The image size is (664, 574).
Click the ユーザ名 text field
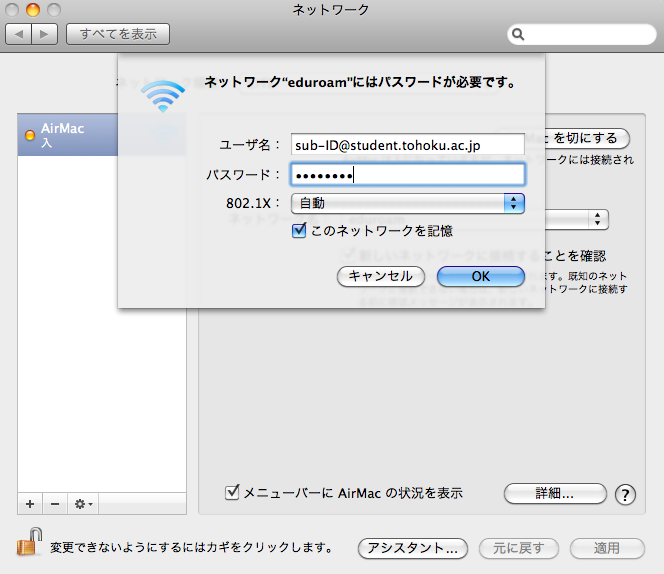click(407, 145)
